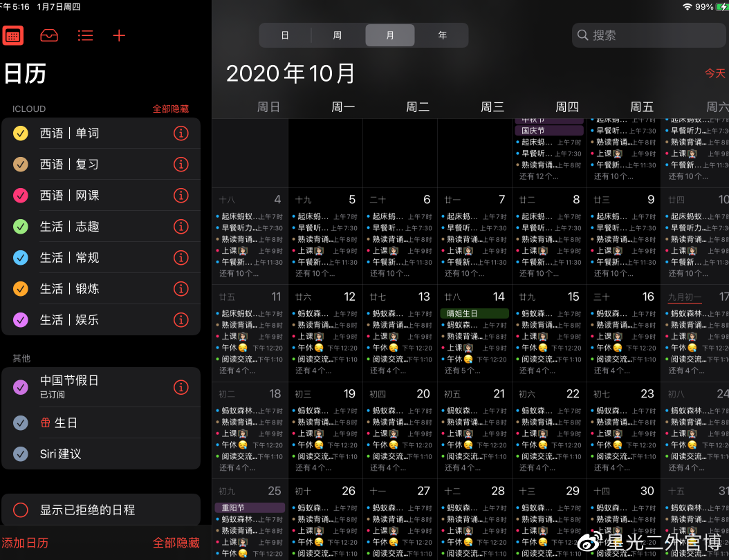
Task: Expand 还有 10 个 on October 5
Action: pos(315,273)
